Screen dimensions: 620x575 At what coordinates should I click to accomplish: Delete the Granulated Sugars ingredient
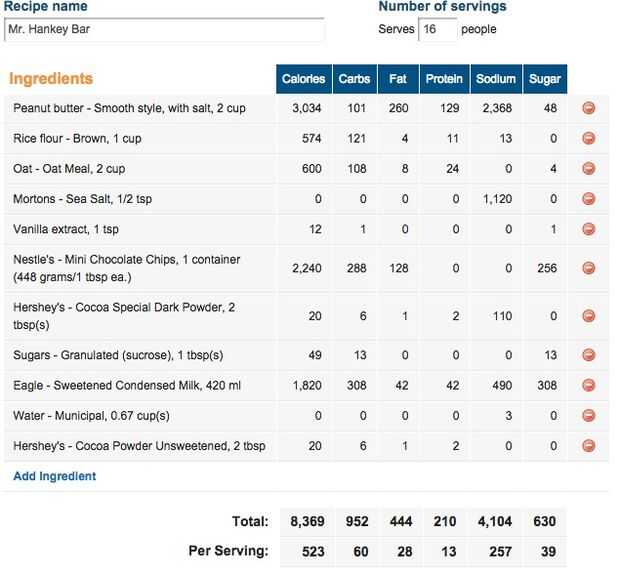[588, 355]
